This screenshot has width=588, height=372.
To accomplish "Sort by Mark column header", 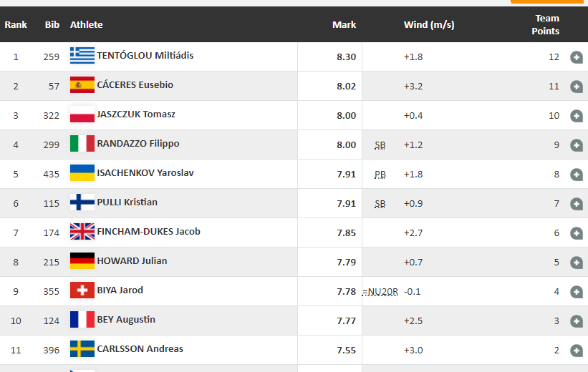I will point(344,25).
